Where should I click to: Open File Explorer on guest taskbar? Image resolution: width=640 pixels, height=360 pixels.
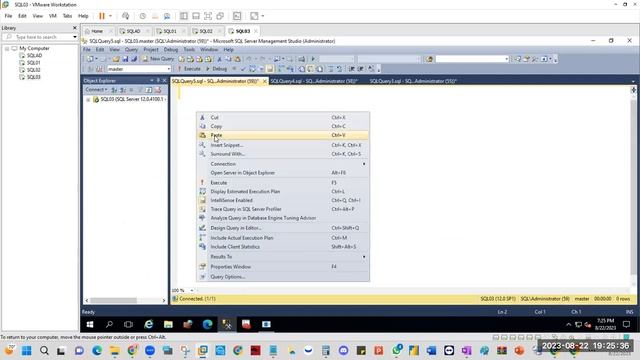pos(168,324)
